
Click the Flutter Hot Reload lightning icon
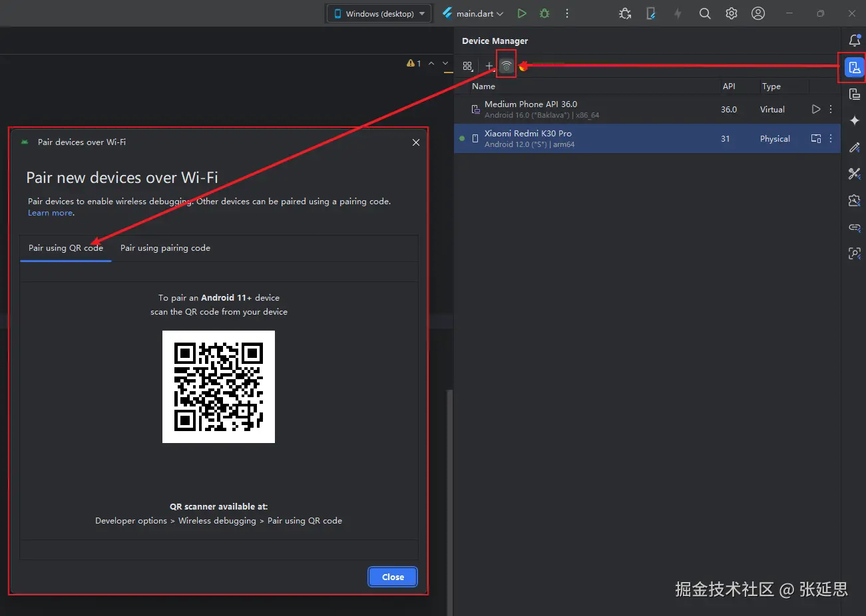pos(678,13)
